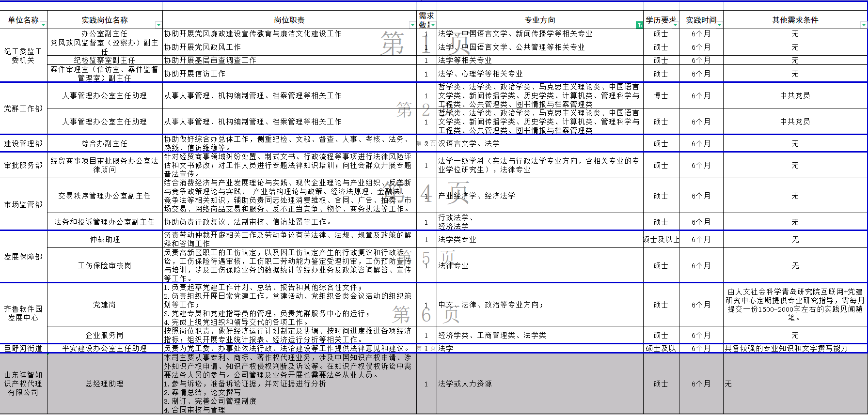Open the 其他需求条件 column filter dropdown

coord(863,25)
